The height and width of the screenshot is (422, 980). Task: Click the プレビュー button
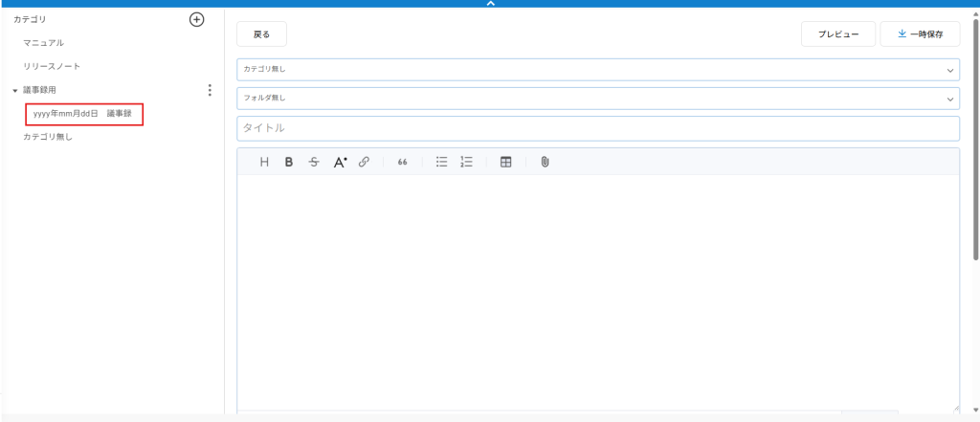pos(837,34)
